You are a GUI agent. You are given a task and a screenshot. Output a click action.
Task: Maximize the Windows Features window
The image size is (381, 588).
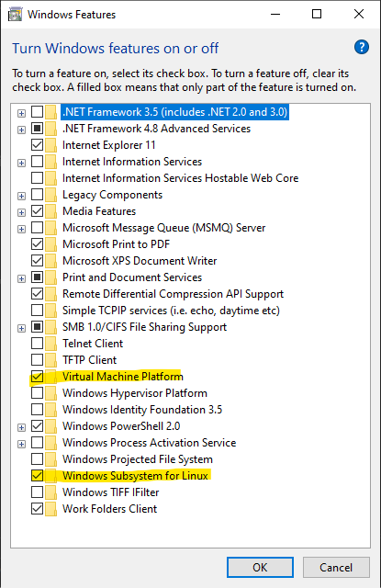pos(317,15)
